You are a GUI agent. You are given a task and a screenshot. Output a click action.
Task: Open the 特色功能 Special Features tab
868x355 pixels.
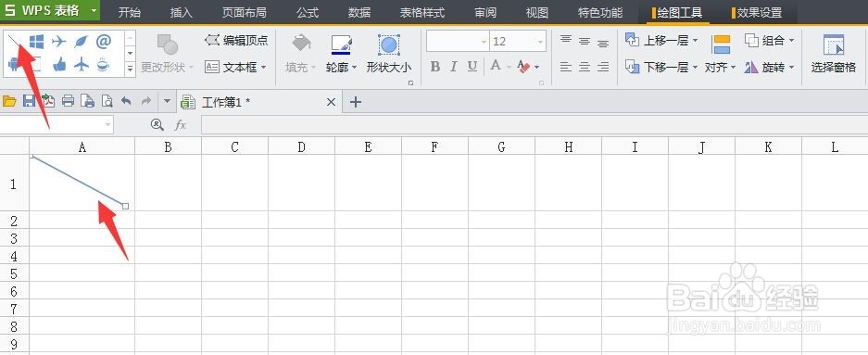tap(600, 12)
